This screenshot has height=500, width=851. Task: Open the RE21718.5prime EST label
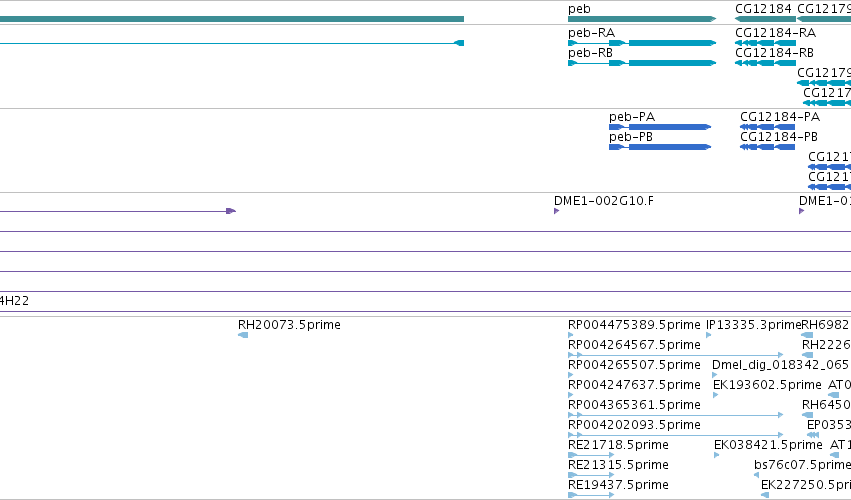(x=618, y=445)
